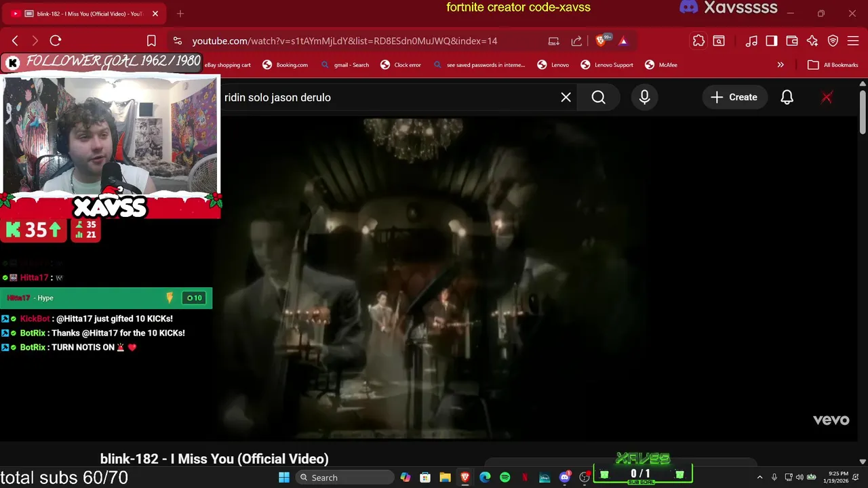Screen dimensions: 868x488
Task: Open Discord from the taskbar
Action: pyautogui.click(x=564, y=477)
